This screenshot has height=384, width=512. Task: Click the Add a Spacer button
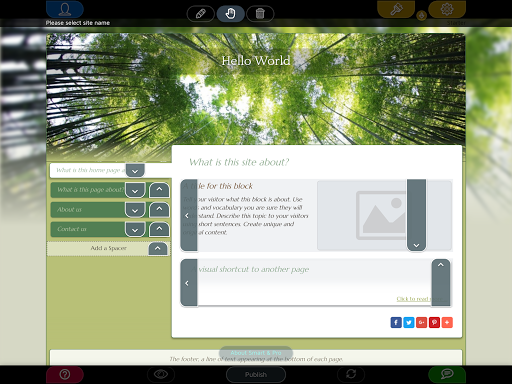coord(108,248)
